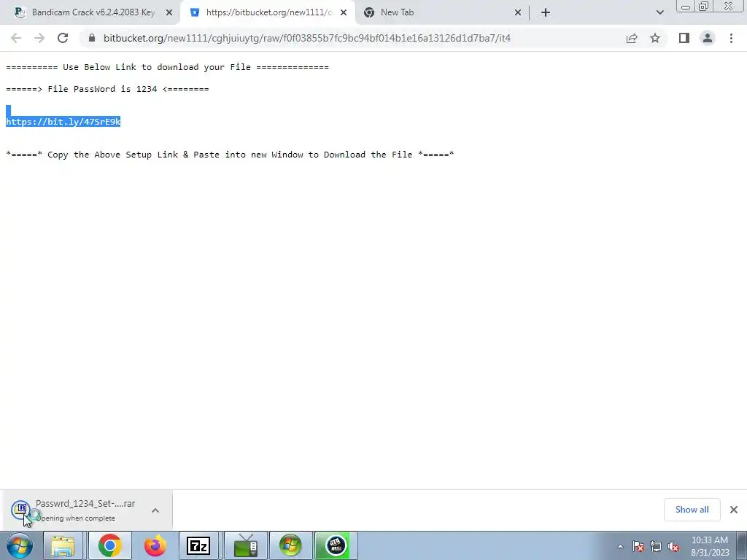This screenshot has height=560, width=747.
Task: Open the Chrome profile menu
Action: point(708,38)
